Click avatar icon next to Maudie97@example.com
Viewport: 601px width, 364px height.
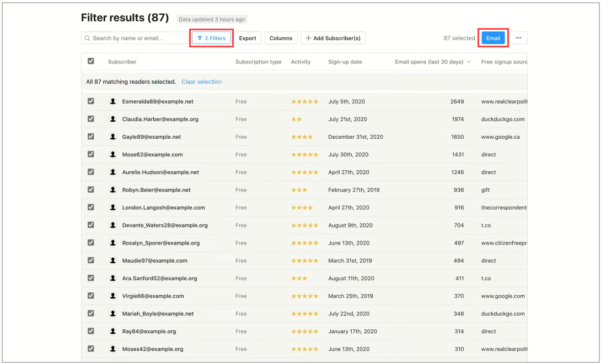click(x=113, y=260)
